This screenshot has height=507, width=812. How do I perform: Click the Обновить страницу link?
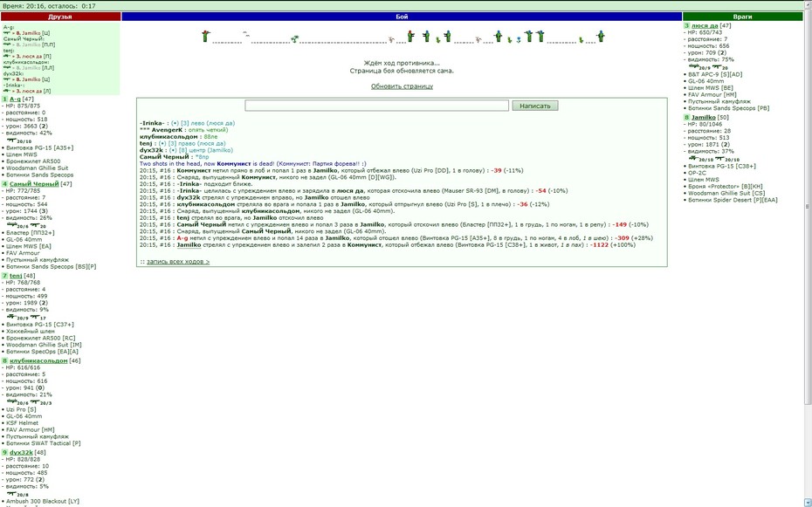(x=402, y=86)
